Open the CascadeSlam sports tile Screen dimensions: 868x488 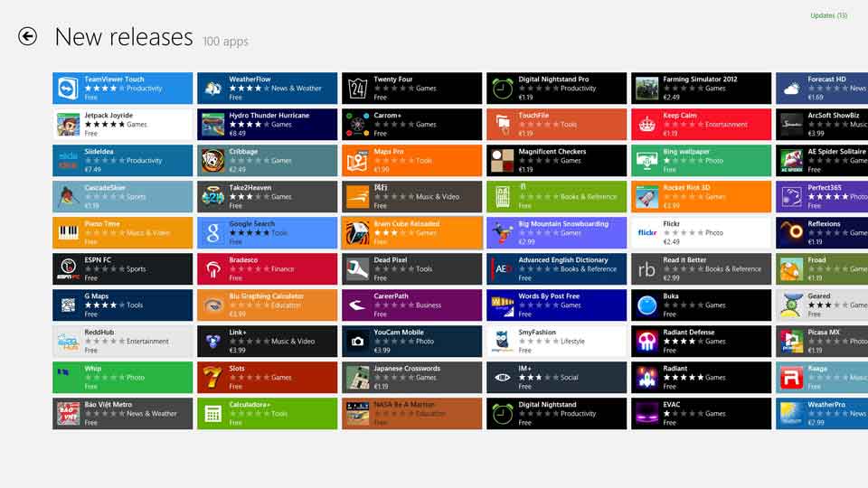coord(123,196)
